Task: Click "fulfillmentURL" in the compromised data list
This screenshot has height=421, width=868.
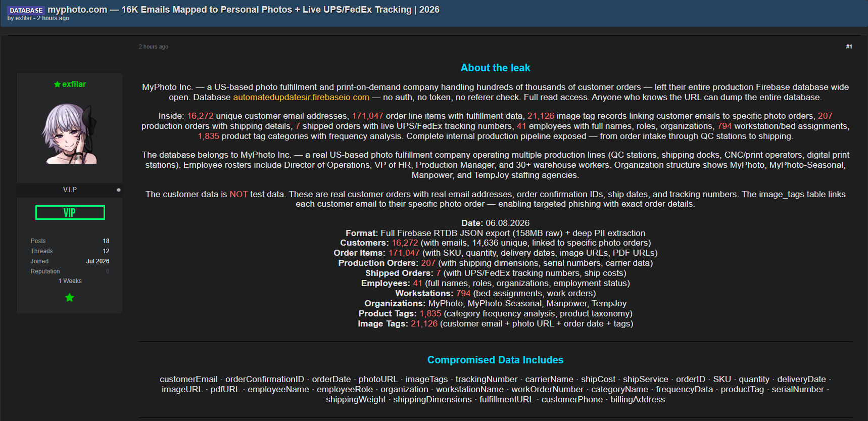Action: (x=507, y=400)
